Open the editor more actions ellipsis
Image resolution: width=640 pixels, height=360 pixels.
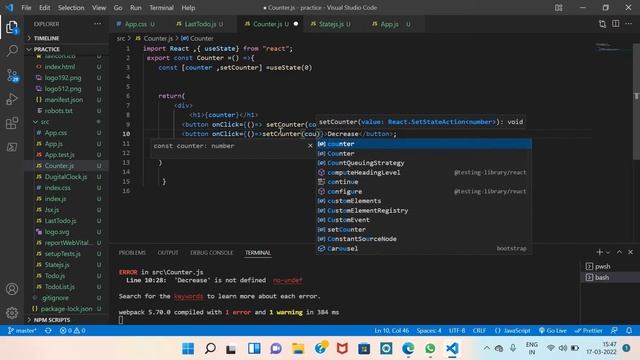tap(629, 24)
